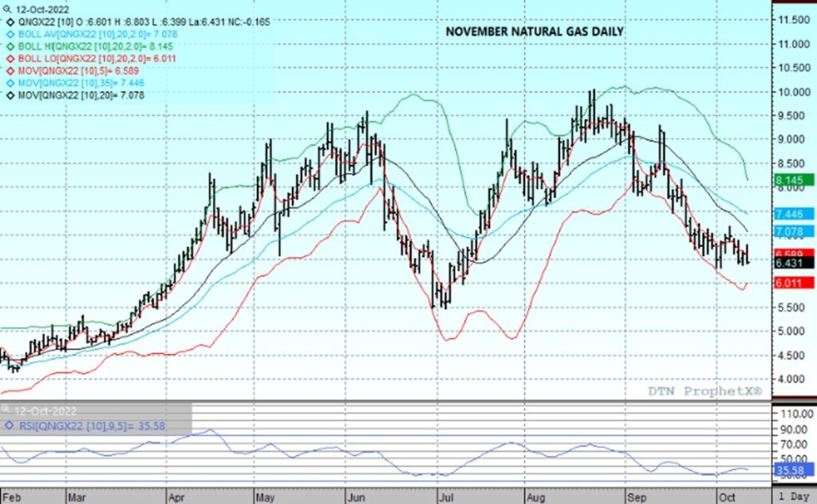Viewport: 817px width, 504px height.
Task: Click the 1 Day interval label
Action: (x=794, y=496)
